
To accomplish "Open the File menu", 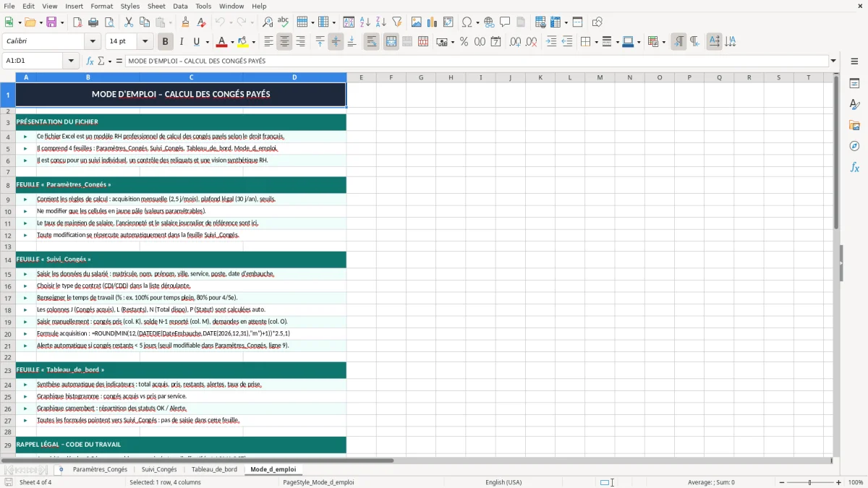I will 9,6.
